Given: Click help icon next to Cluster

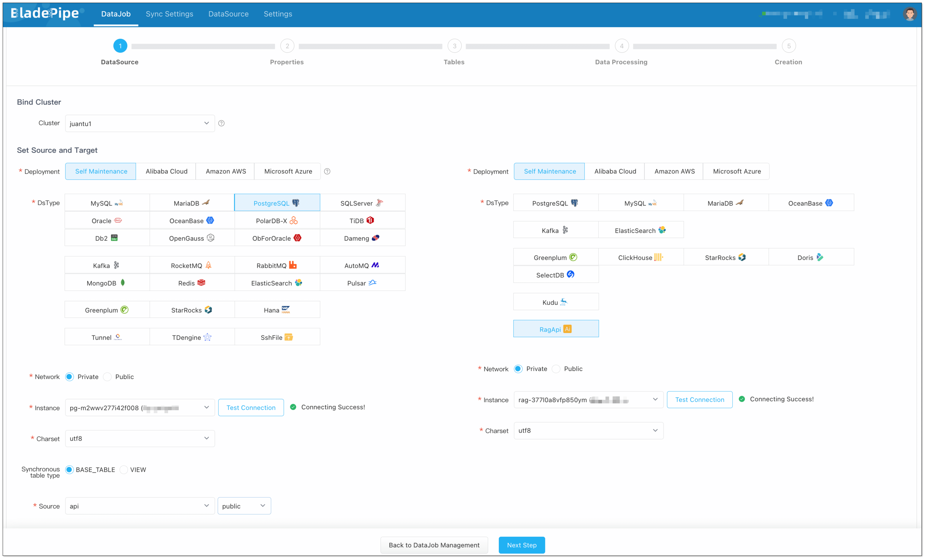Looking at the screenshot, I should pos(221,123).
